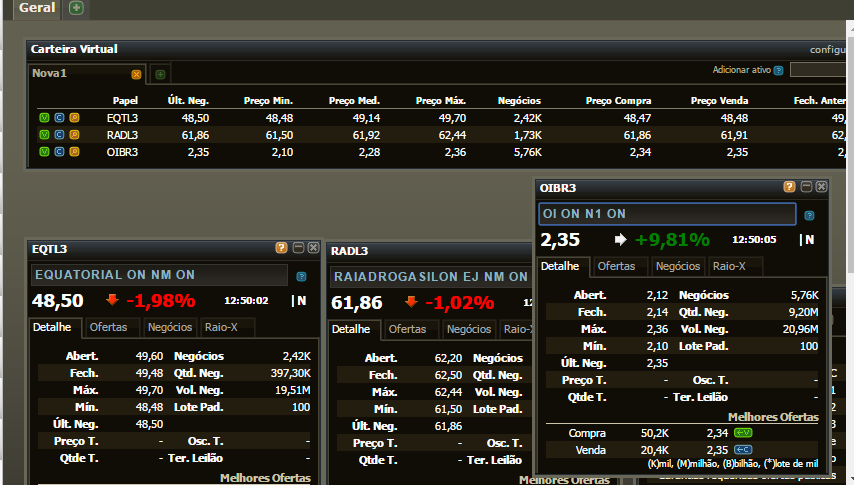Click the 62,44 Preço Máx. cell for RADL3

click(452, 135)
